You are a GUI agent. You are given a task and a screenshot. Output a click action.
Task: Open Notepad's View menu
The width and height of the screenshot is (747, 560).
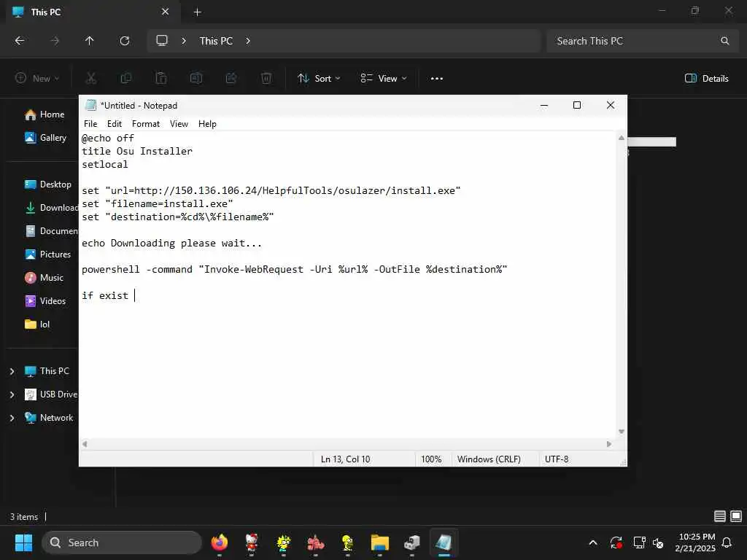click(x=179, y=124)
